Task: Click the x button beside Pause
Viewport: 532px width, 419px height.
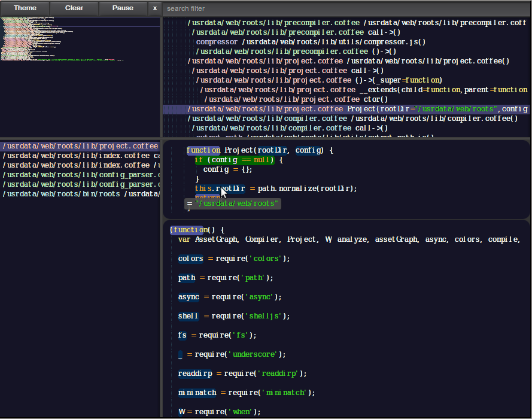Action: [155, 8]
